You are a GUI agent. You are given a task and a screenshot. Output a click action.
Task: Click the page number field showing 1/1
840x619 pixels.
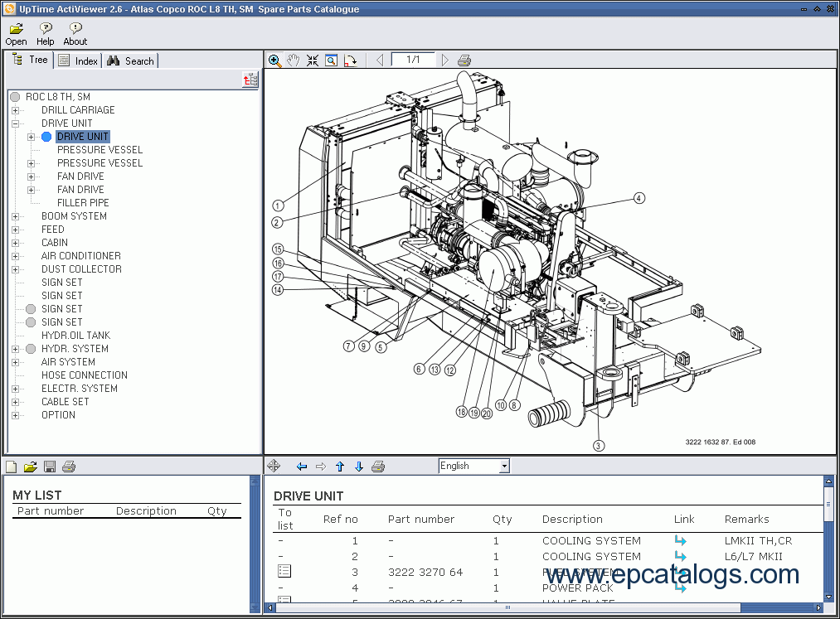[x=412, y=60]
